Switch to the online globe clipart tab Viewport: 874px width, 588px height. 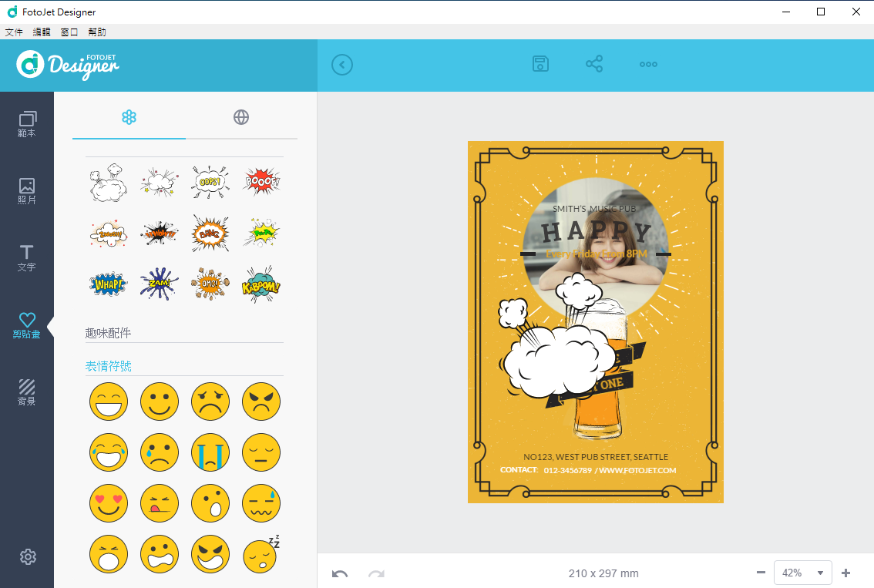241,117
